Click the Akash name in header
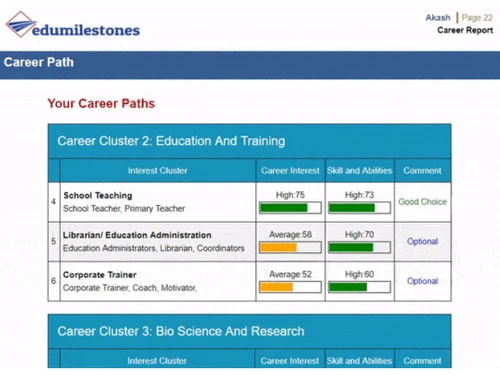 [438, 17]
